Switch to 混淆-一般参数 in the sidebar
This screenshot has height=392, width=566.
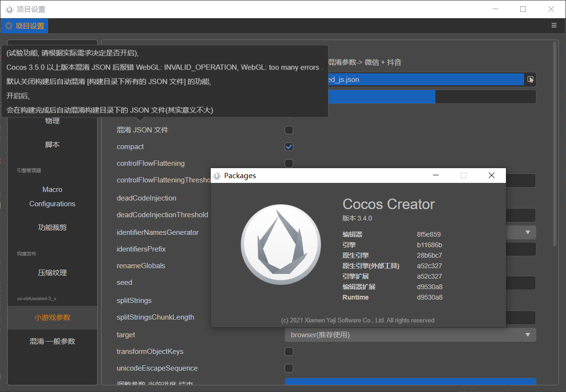[52, 342]
